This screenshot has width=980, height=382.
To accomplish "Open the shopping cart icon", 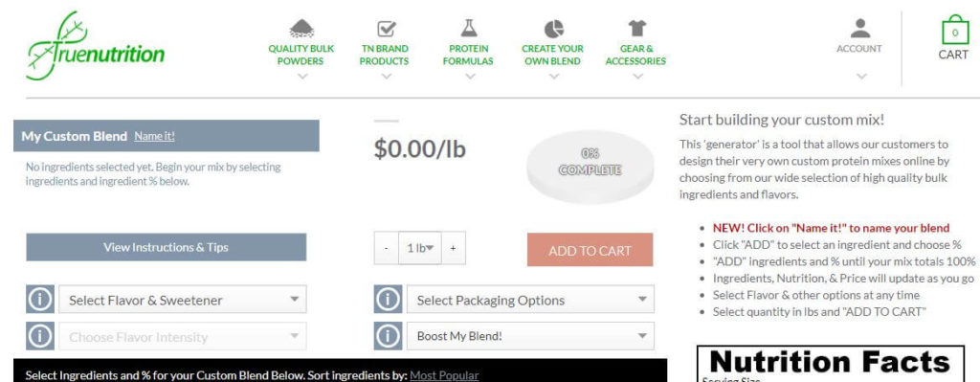I will [954, 31].
